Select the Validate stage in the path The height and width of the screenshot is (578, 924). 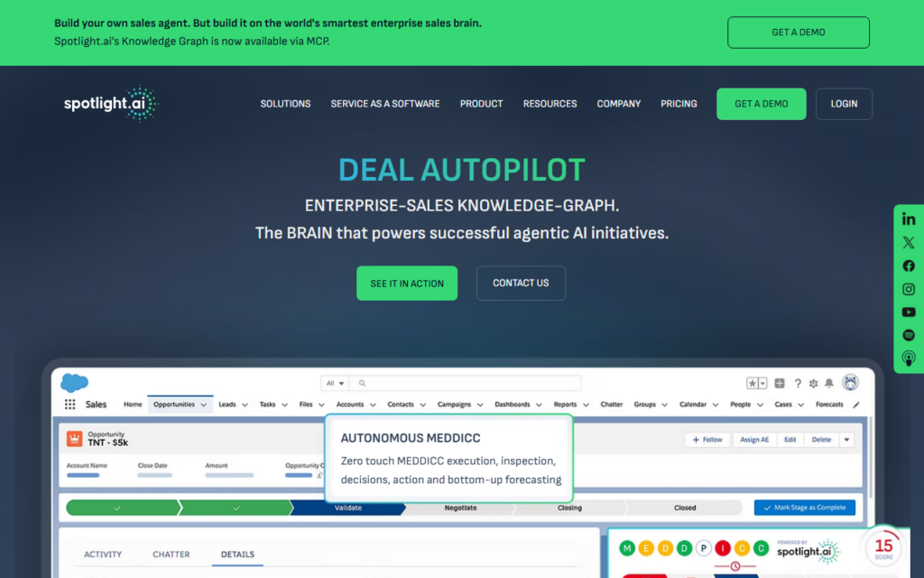pos(347,508)
